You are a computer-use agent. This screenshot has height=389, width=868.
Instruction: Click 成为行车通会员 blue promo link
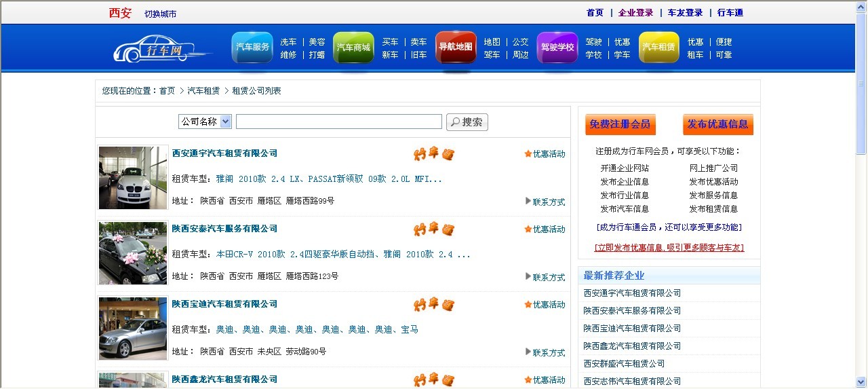tap(669, 227)
